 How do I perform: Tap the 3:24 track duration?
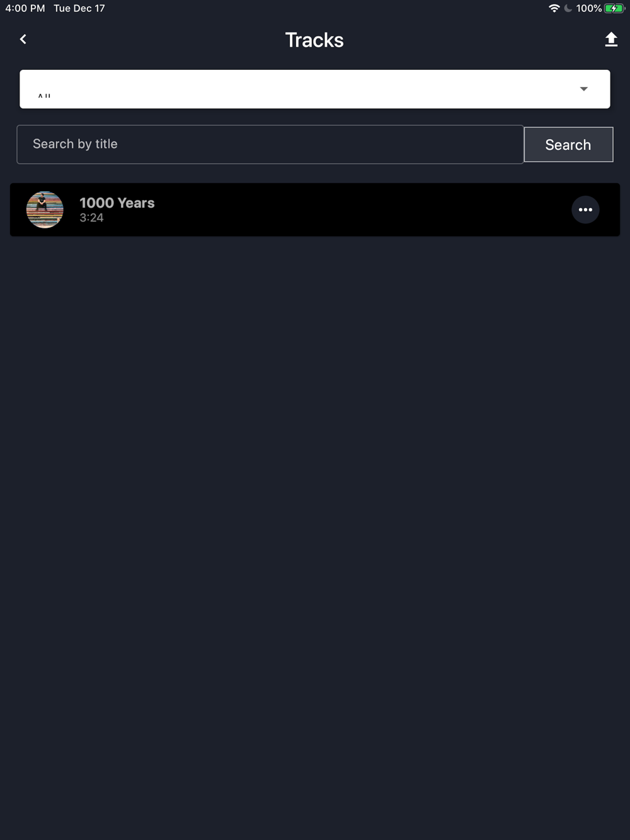[x=91, y=218]
